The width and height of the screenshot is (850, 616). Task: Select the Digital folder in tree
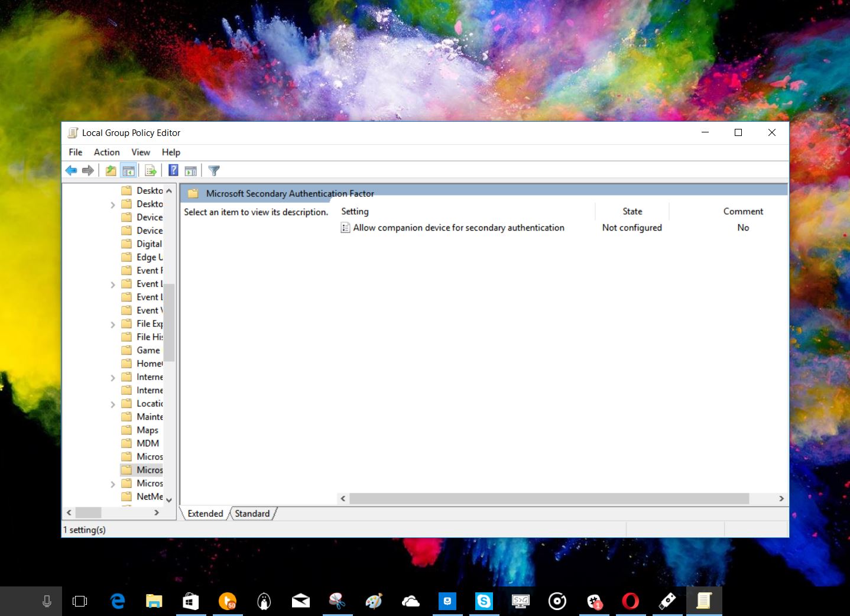142,244
